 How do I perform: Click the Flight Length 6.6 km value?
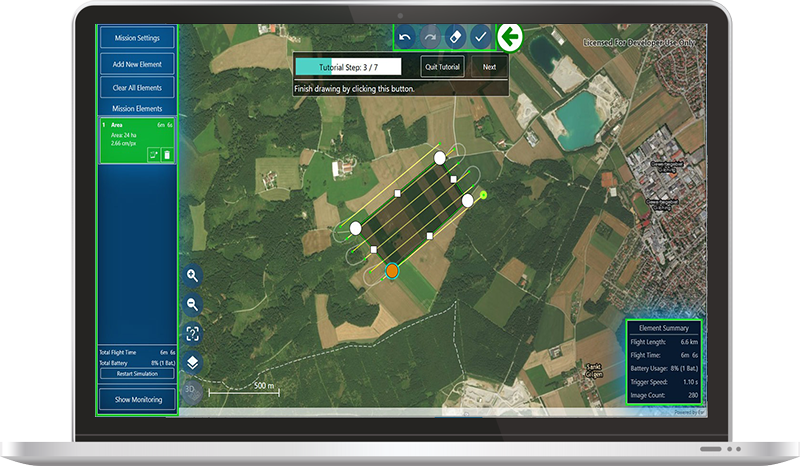(689, 342)
